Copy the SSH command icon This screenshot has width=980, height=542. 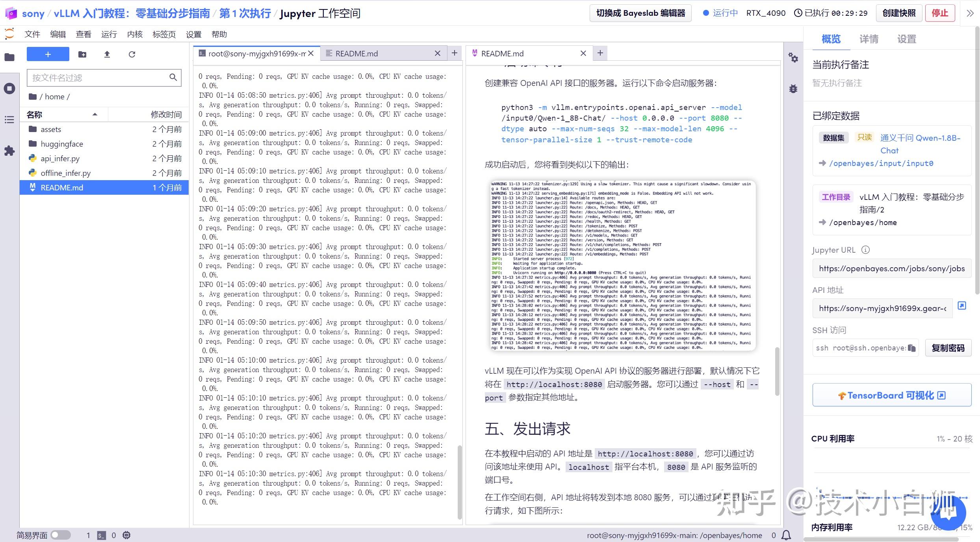pos(912,348)
